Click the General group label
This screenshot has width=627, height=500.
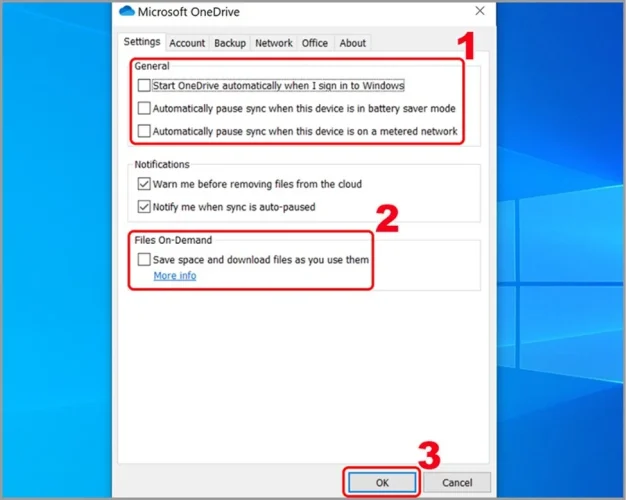pyautogui.click(x=152, y=66)
